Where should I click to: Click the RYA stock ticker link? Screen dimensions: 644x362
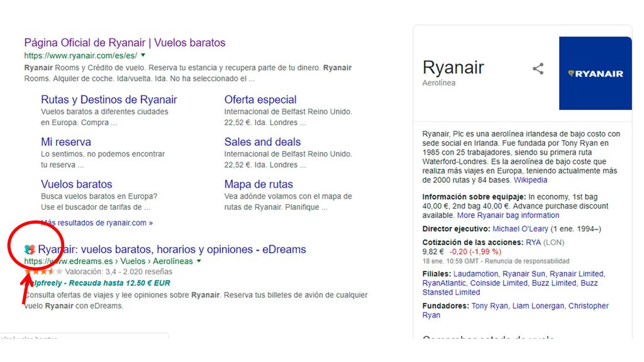click(x=533, y=242)
